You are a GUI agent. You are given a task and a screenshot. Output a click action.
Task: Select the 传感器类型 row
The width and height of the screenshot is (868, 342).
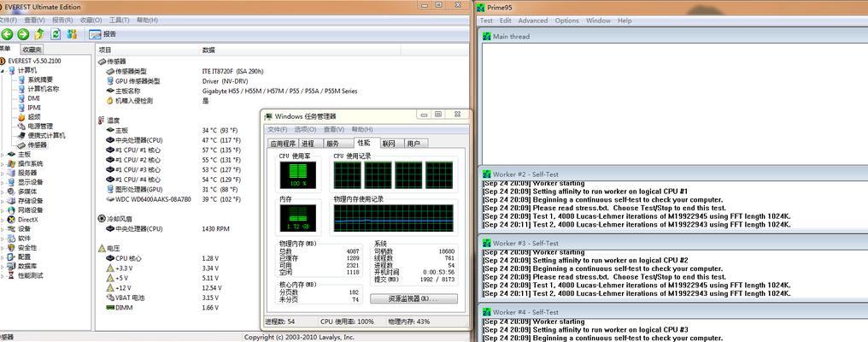click(x=282, y=71)
